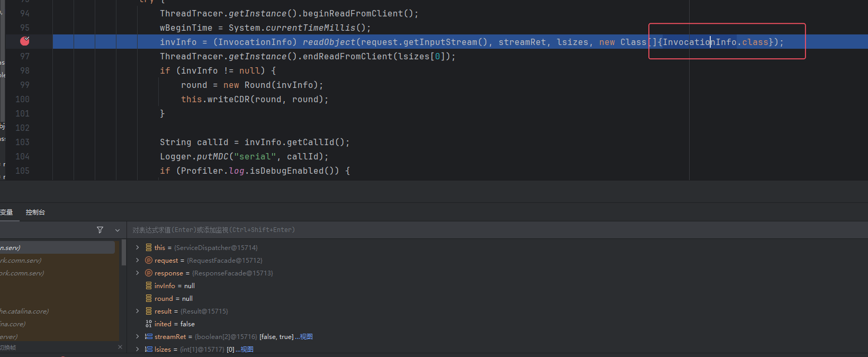The image size is (868, 357).
Task: Click the primitive icon beside inited
Action: [149, 324]
